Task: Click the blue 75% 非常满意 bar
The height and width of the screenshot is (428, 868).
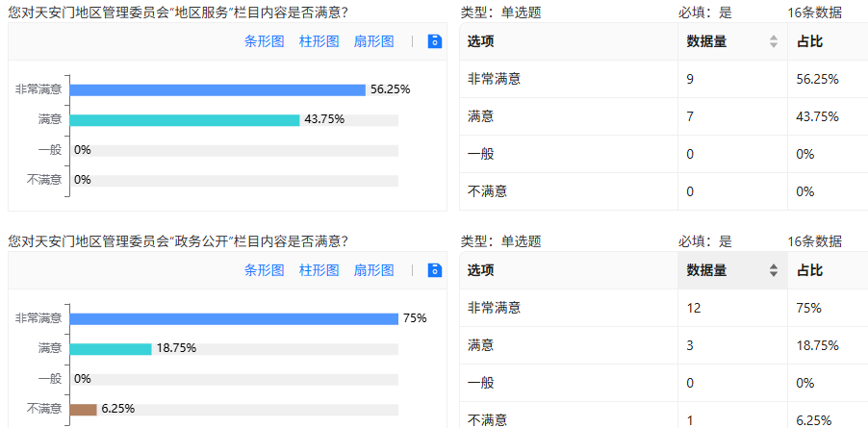Action: click(x=234, y=319)
